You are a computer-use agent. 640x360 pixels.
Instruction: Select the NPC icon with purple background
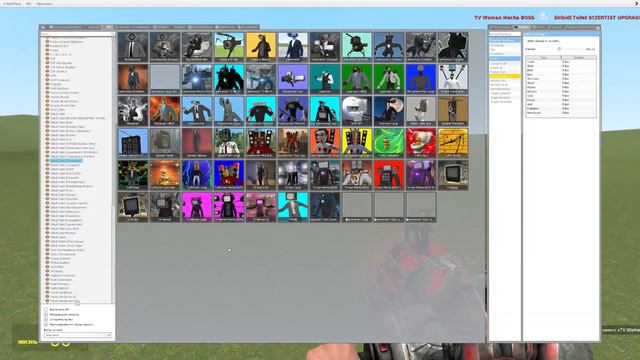point(293,79)
